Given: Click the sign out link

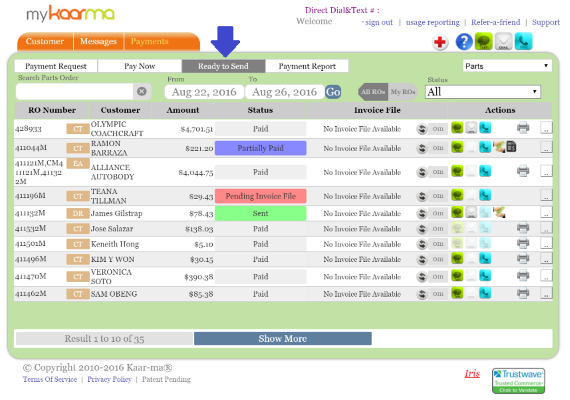Looking at the screenshot, I should (x=379, y=22).
